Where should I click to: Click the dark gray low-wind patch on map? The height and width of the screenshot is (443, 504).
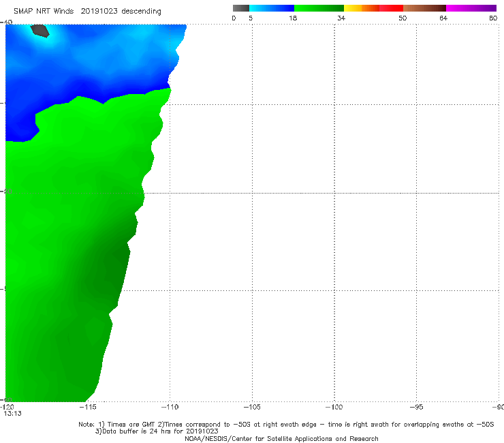[40, 31]
